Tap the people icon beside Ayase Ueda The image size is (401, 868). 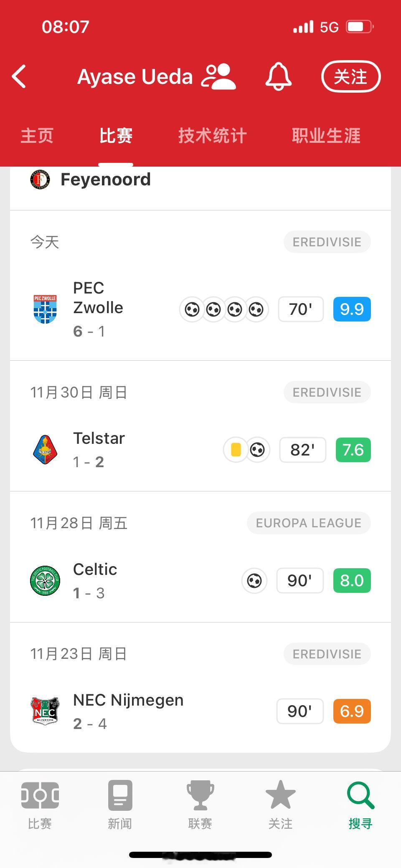(218, 76)
